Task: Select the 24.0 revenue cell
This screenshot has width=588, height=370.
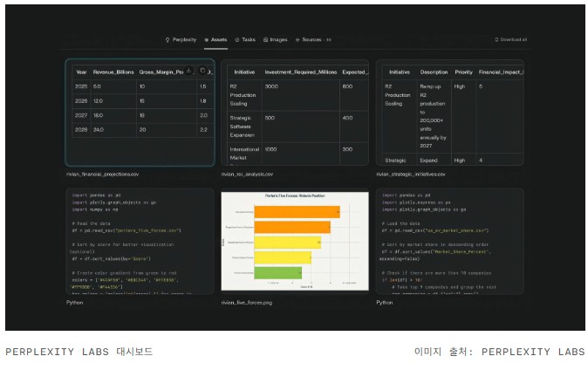Action: click(113, 129)
